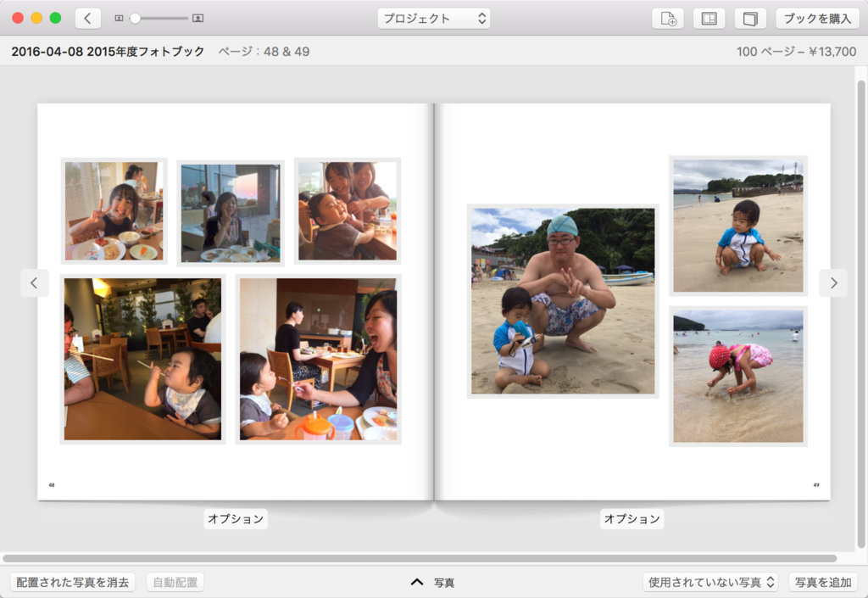The height and width of the screenshot is (598, 868).
Task: Go back with the toolbar back arrow
Action: click(87, 19)
